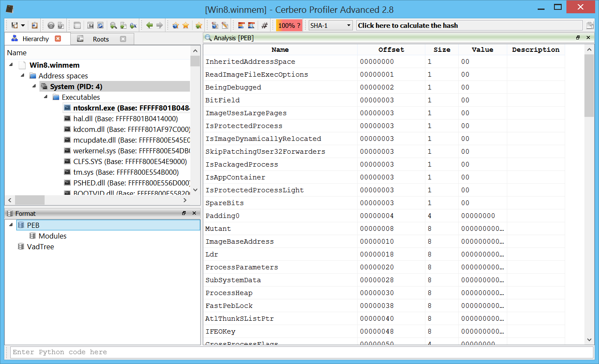599x364 pixels.
Task: Click the blank window layout toolbar icon
Action: pyautogui.click(x=77, y=25)
